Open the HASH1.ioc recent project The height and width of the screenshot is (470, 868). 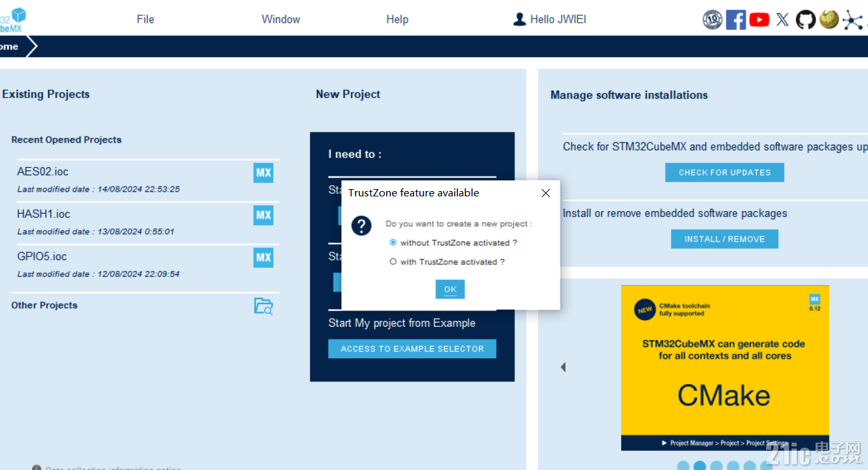tap(43, 214)
